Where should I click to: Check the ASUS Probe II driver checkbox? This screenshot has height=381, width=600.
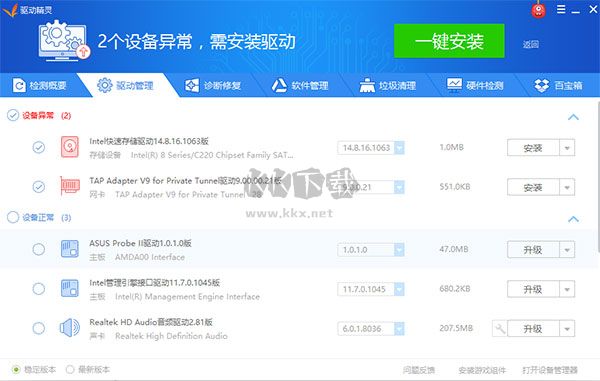pos(39,249)
